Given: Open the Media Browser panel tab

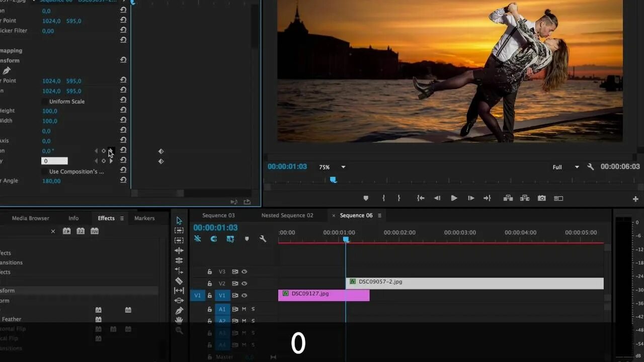Looking at the screenshot, I should [30, 218].
